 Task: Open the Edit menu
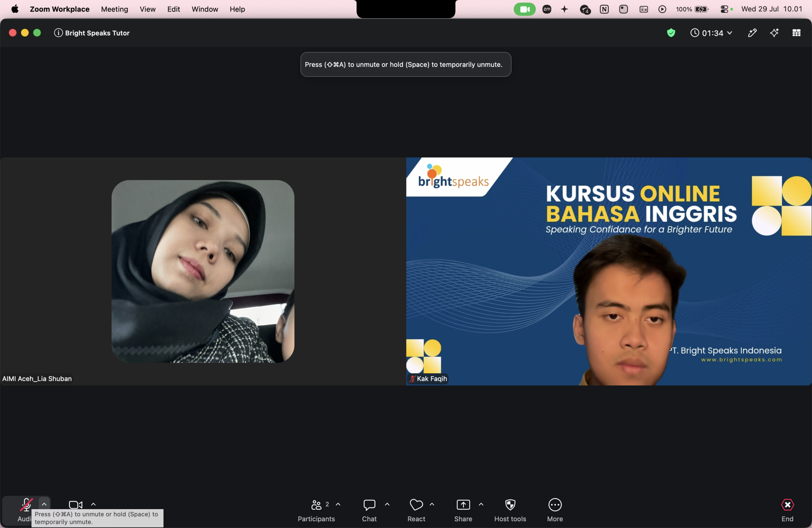174,9
